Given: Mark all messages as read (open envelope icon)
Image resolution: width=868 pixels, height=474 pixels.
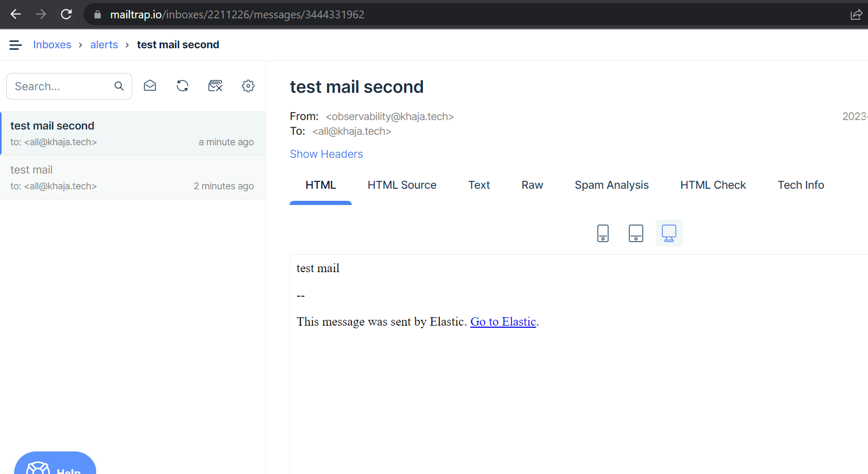Looking at the screenshot, I should pyautogui.click(x=150, y=86).
